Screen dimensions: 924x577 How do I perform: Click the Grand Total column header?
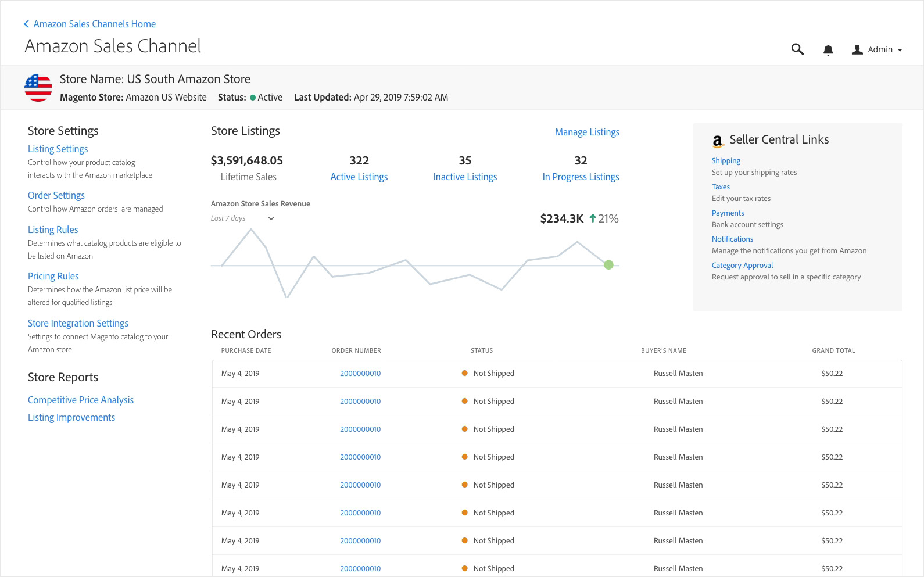pos(833,350)
